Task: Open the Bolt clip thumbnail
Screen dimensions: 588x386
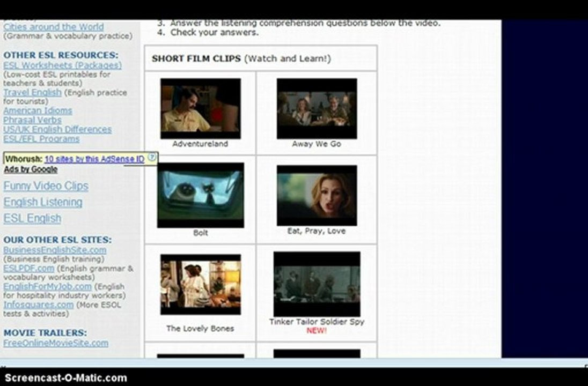Action: point(201,195)
